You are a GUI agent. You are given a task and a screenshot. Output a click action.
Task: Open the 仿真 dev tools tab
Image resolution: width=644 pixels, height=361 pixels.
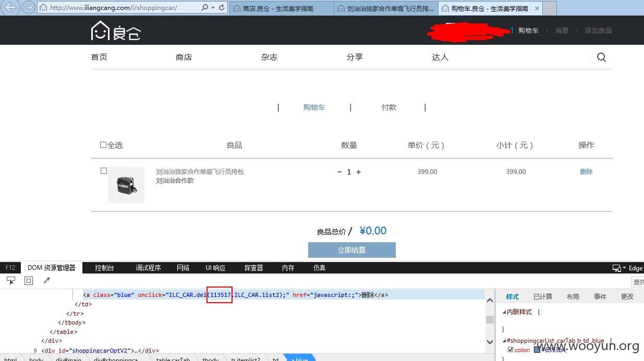pos(319,268)
